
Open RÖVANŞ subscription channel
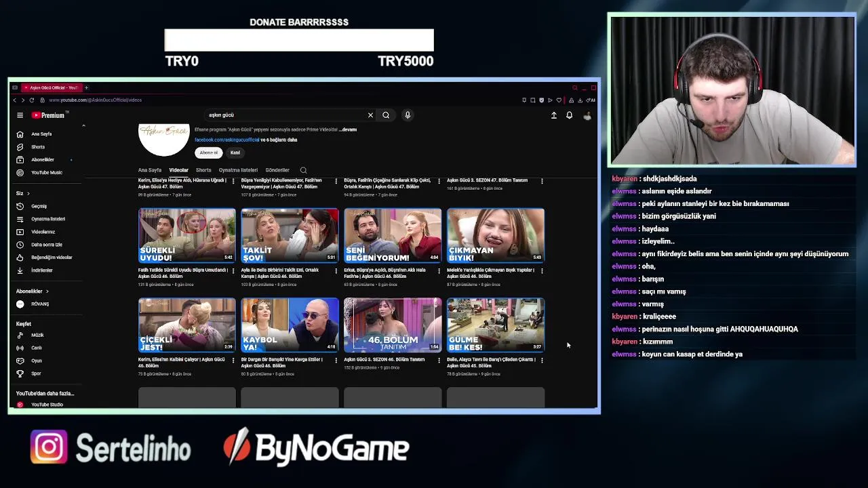(x=40, y=304)
